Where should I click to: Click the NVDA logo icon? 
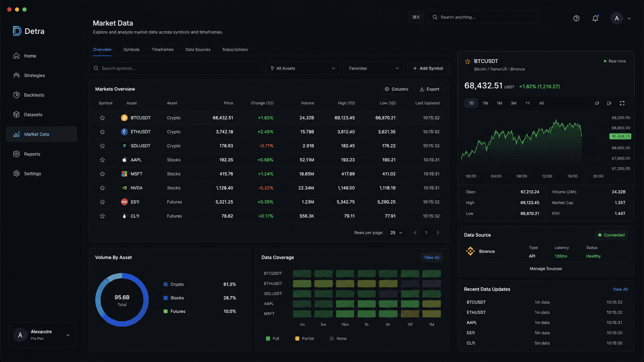124,188
